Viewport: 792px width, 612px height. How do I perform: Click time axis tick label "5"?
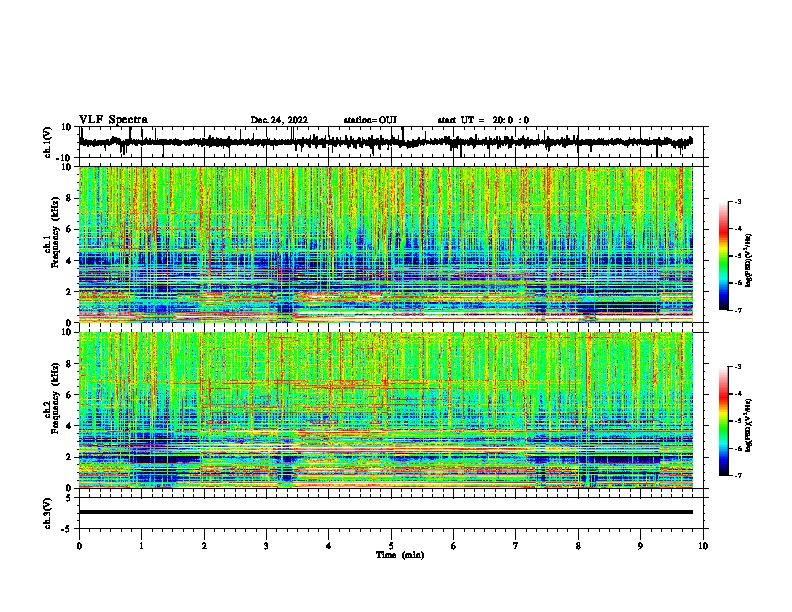tap(391, 546)
